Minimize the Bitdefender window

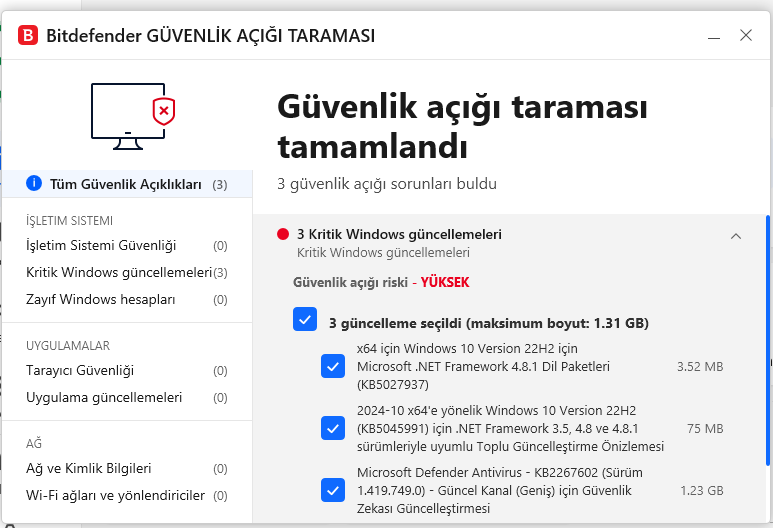714,36
